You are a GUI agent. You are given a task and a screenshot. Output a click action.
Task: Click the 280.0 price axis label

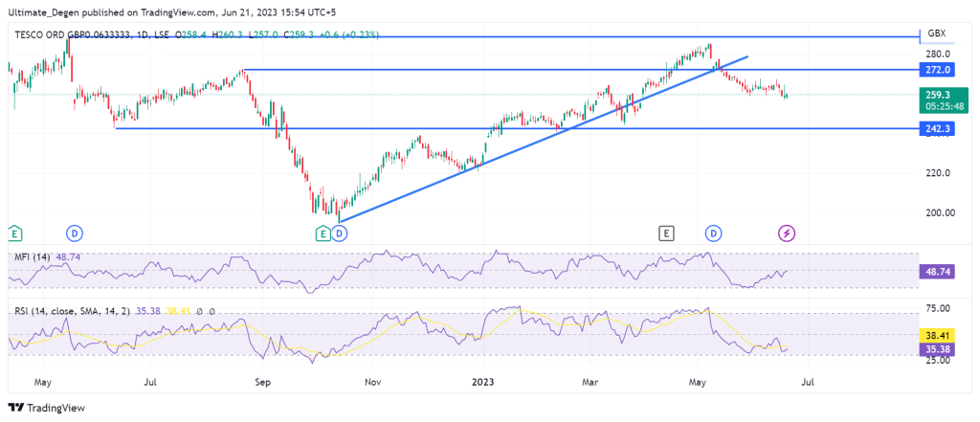click(940, 54)
